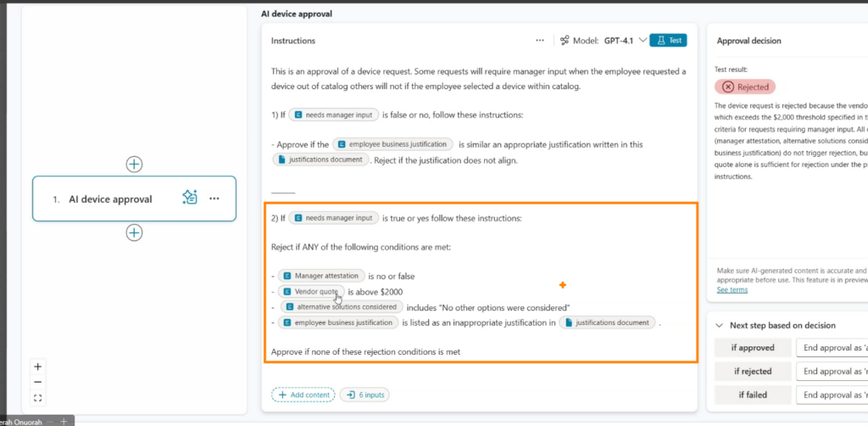Collapse the Next step based on decision section

(x=720, y=325)
